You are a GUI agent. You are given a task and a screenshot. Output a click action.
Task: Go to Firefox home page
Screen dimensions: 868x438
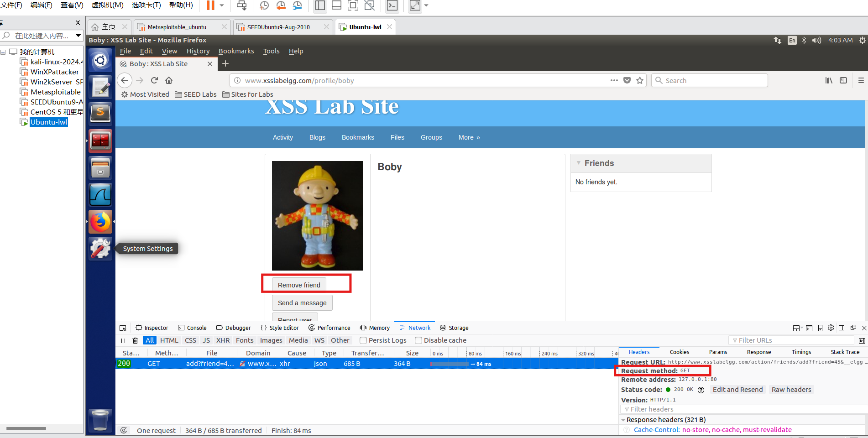pos(169,80)
